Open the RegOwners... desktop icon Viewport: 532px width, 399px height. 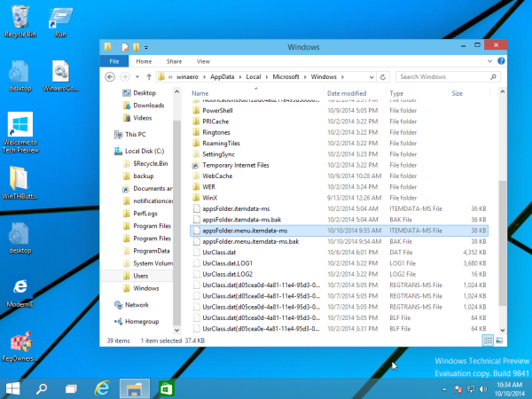click(20, 347)
